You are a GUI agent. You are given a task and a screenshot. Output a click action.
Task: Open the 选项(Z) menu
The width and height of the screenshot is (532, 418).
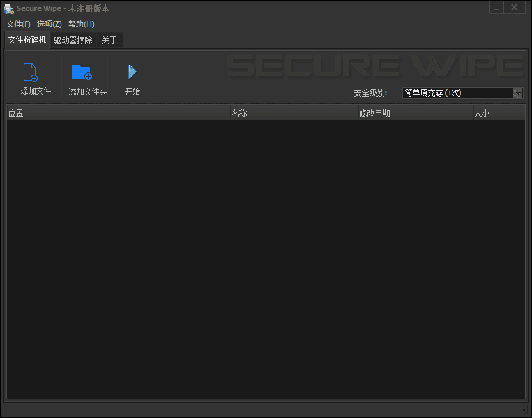tap(49, 24)
